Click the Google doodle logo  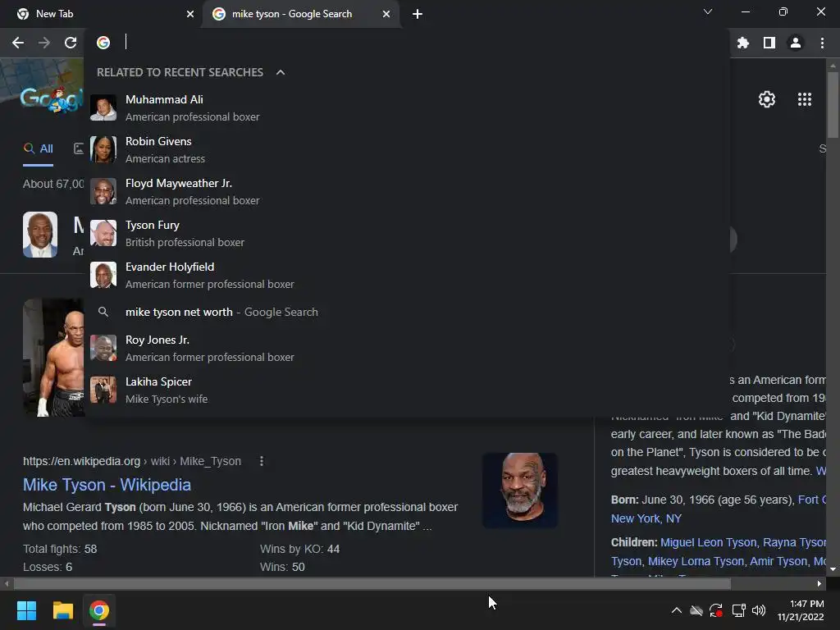point(52,99)
